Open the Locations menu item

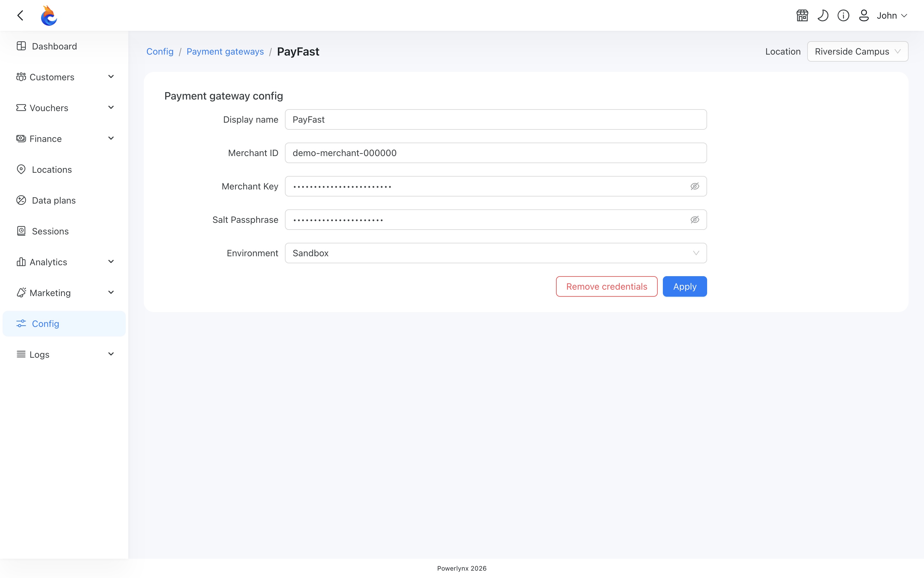(x=64, y=169)
